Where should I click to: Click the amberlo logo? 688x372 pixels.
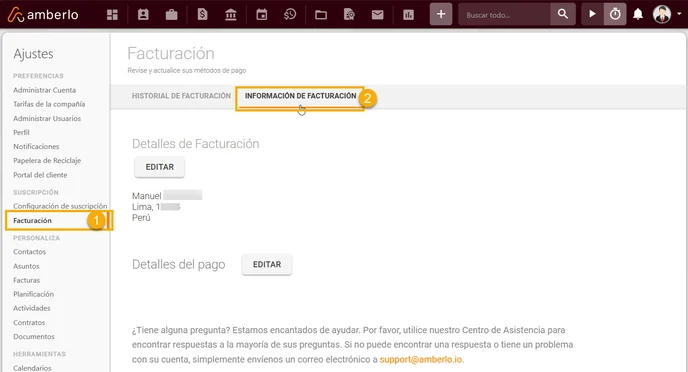tap(43, 14)
